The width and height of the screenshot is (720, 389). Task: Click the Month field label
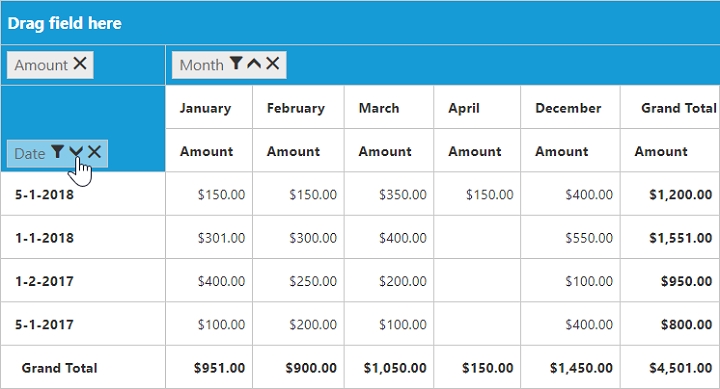click(201, 65)
